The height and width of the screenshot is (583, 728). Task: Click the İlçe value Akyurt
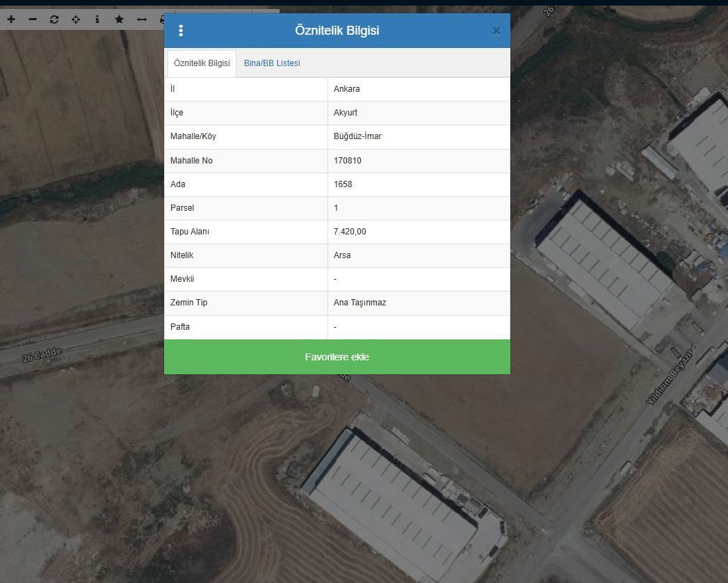pyautogui.click(x=346, y=113)
